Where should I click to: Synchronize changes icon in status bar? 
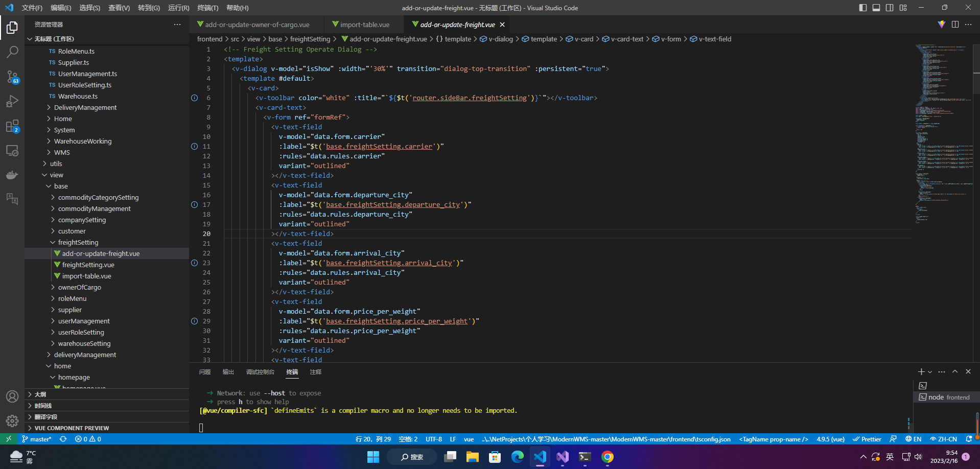(x=63, y=439)
